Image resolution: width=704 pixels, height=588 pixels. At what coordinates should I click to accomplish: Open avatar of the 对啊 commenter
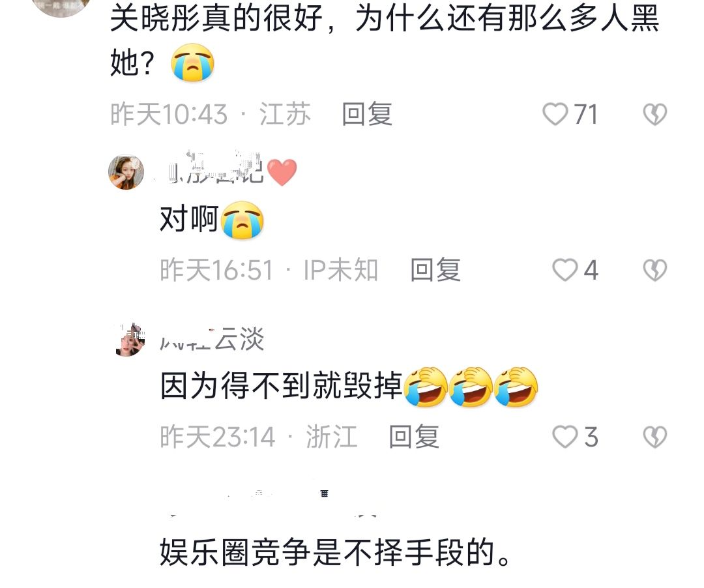pyautogui.click(x=126, y=172)
